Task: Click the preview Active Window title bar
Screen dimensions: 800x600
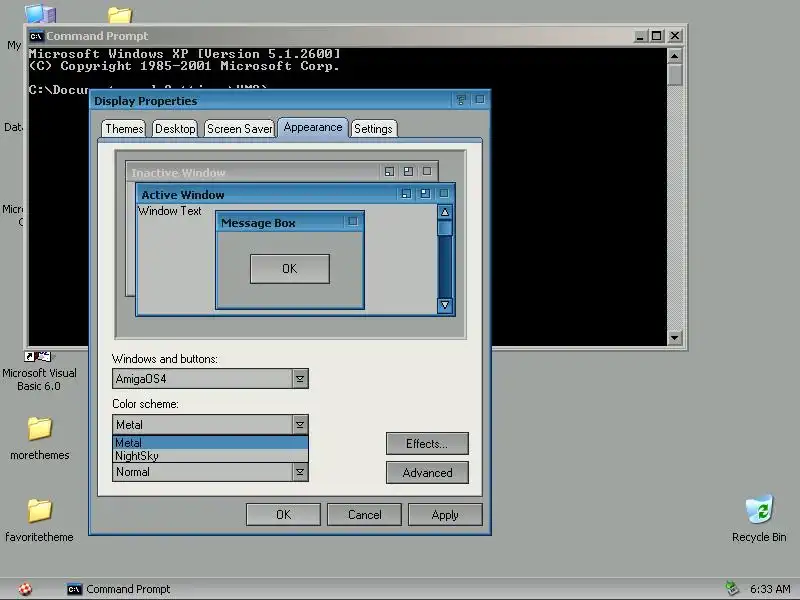Action: (296, 194)
